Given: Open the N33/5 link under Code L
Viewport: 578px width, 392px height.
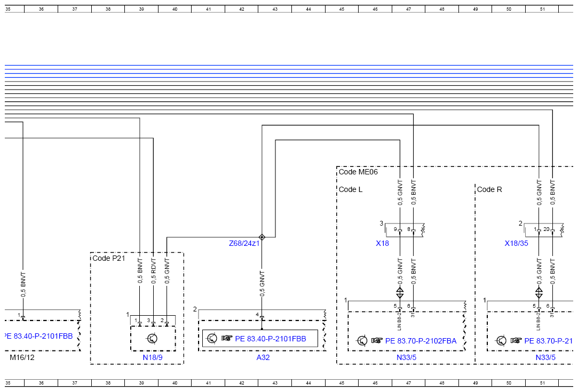Looking at the screenshot, I should (406, 357).
